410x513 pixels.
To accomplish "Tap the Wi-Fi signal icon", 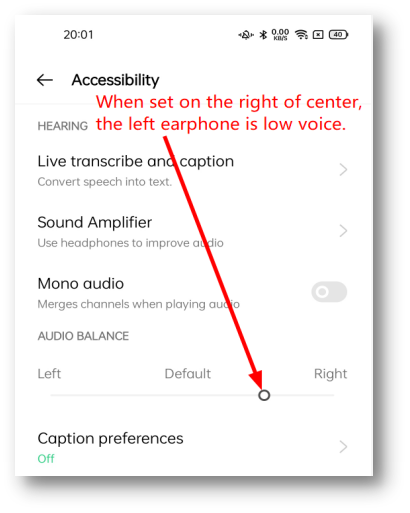I will point(302,35).
